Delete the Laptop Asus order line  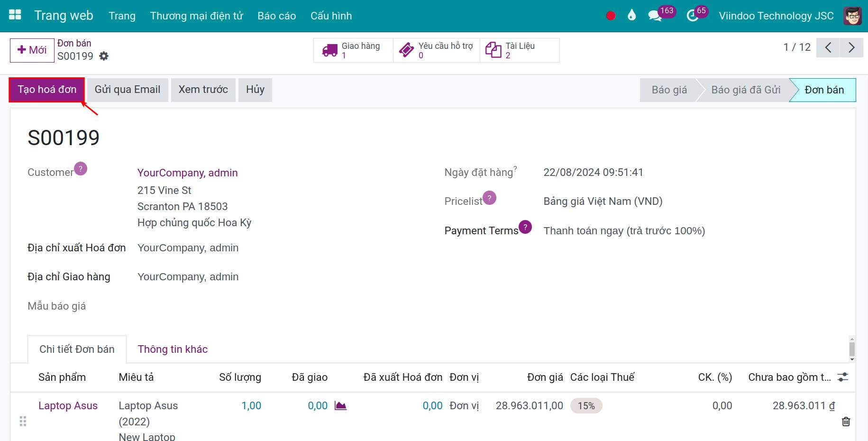point(846,422)
